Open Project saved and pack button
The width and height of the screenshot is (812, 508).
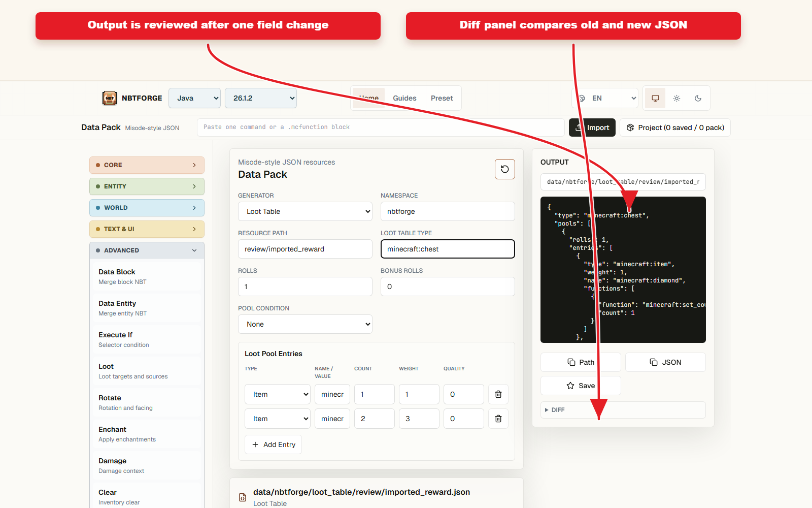click(x=675, y=128)
